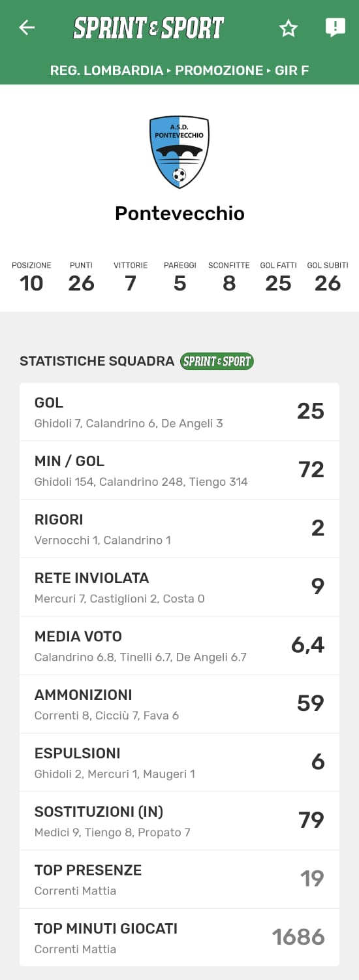Select GIR F in the breadcrumb

tap(292, 71)
